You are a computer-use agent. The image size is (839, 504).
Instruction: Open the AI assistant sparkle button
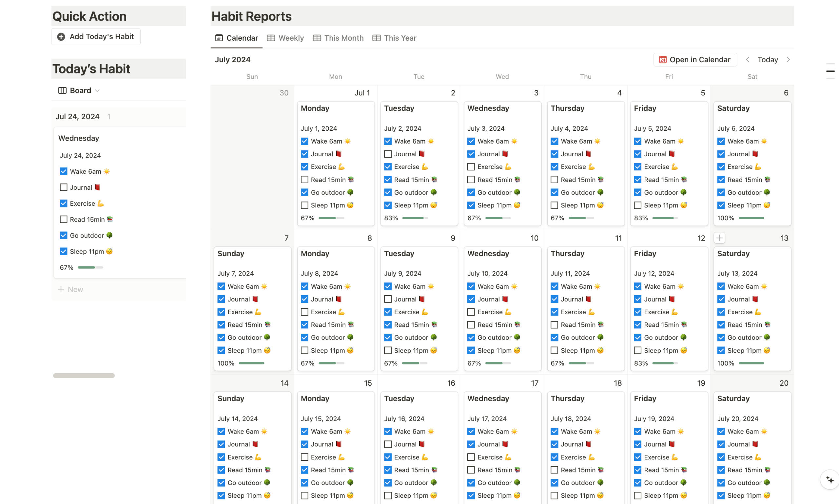coord(829,480)
